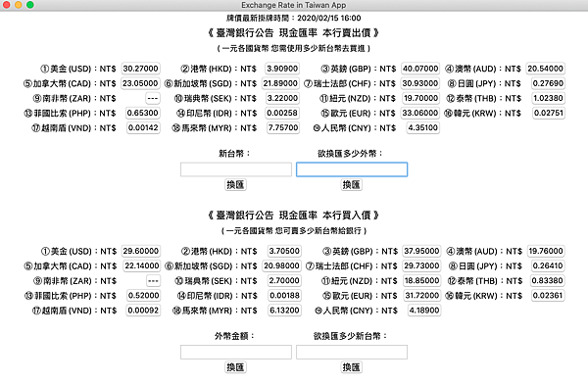Select the CHF buying rate 29.73000

coord(421,265)
